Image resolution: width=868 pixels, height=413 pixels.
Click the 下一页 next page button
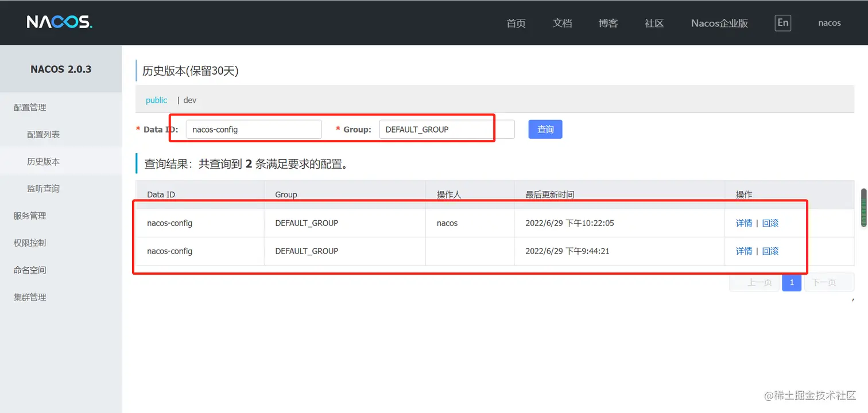(x=830, y=282)
